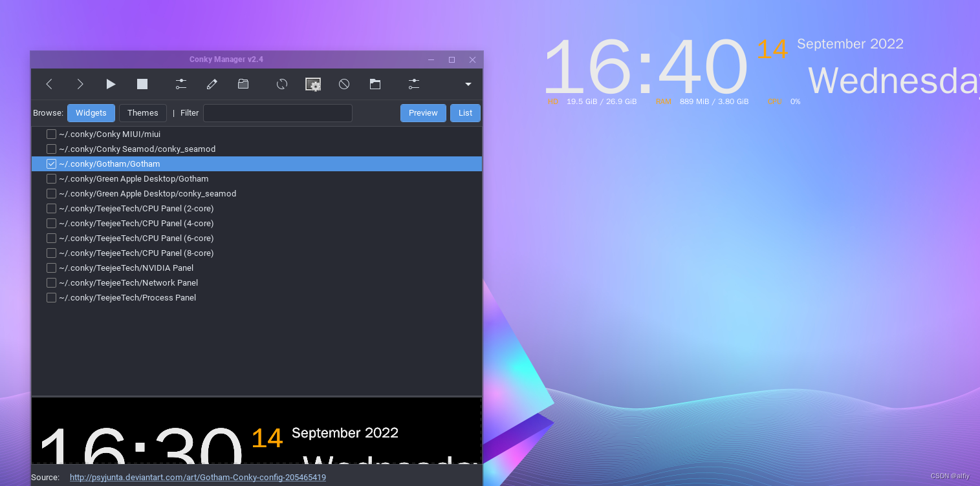
Task: Click the Conky Manager v2.4 title bar
Action: (x=226, y=59)
